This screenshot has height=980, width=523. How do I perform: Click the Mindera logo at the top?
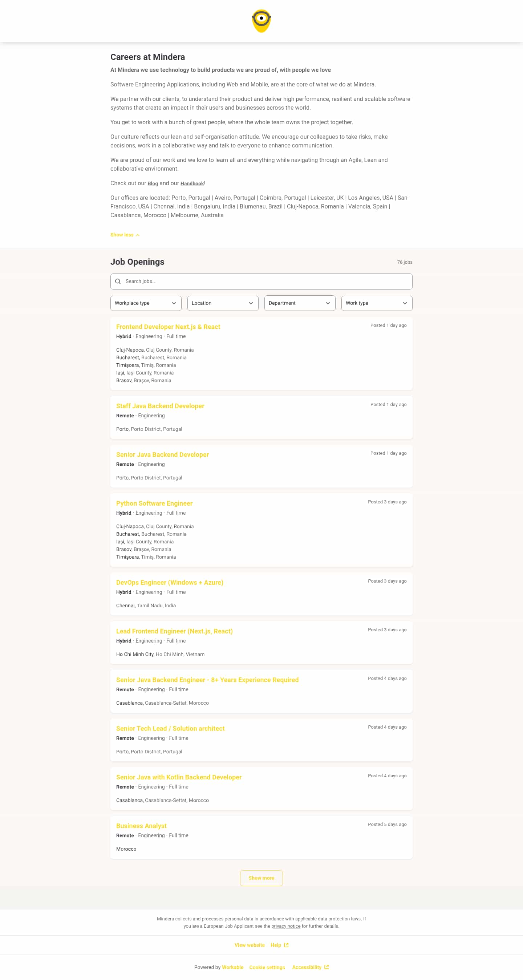pos(261,21)
